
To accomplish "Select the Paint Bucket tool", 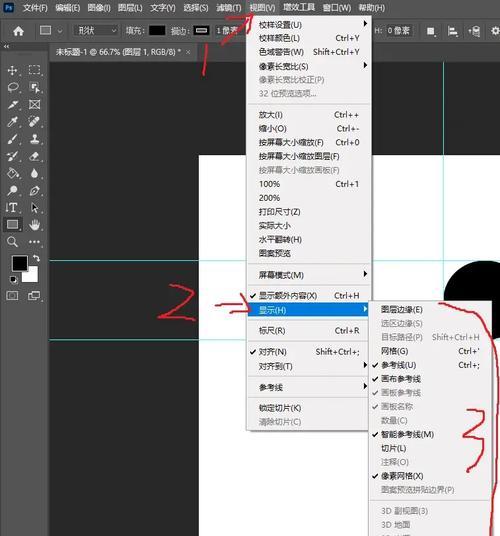I will [x=13, y=173].
